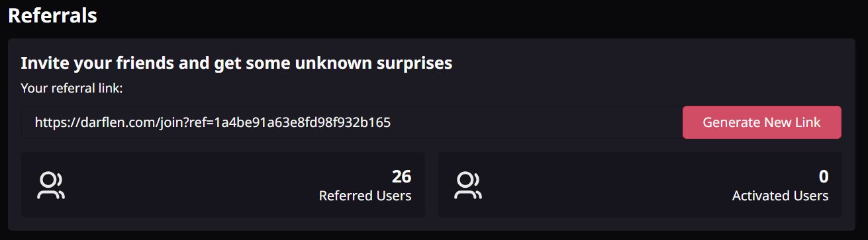Click the 26 referred users count
The image size is (868, 240).
401,177
